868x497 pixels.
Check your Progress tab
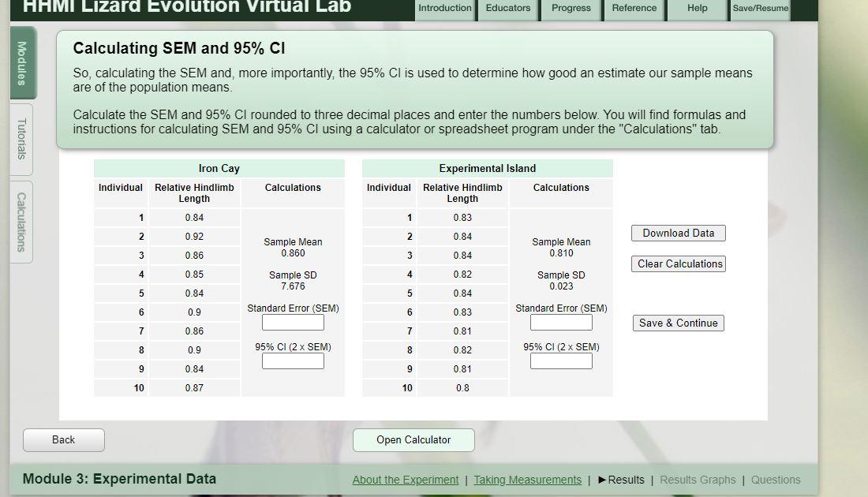point(570,9)
